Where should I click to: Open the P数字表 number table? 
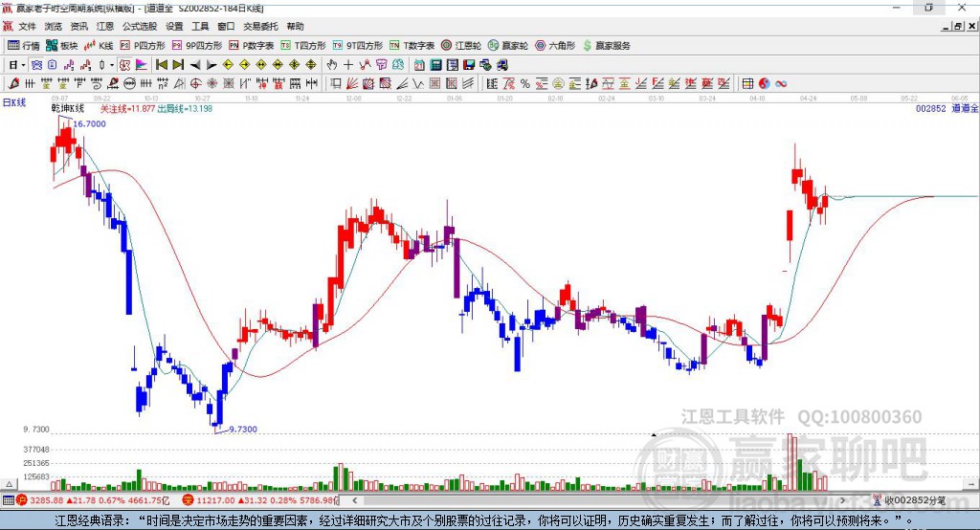click(x=252, y=46)
